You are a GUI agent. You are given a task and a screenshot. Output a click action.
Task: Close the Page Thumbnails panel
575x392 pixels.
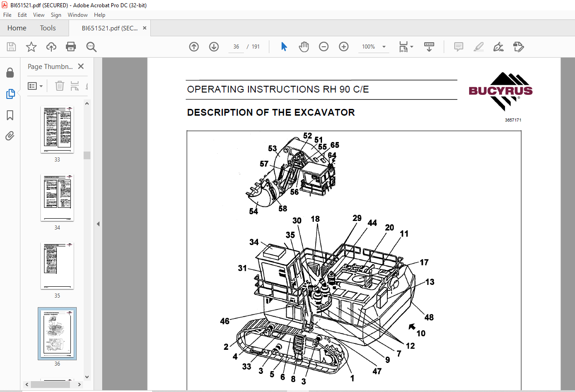(81, 66)
